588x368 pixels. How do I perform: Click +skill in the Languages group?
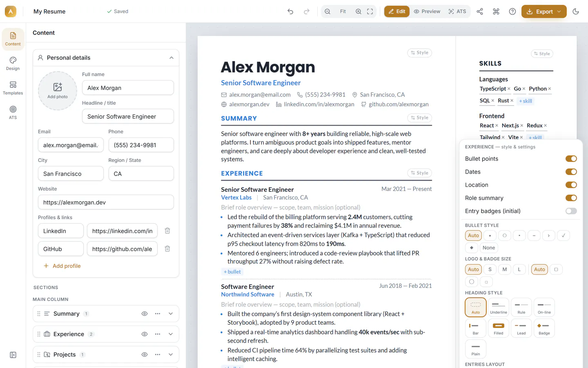coord(526,101)
